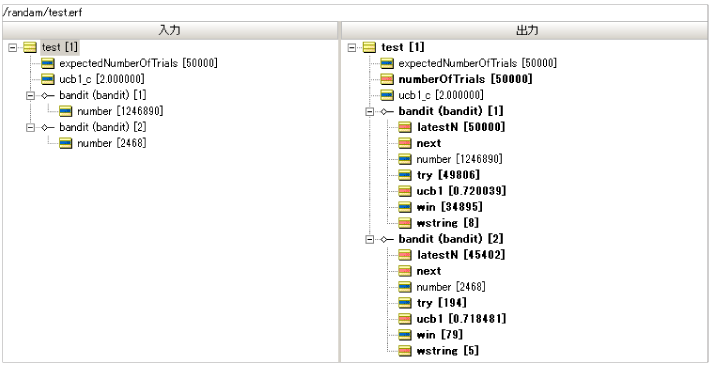Click number [1246890] icon in output panel
Screen dimensions: 710x369
tap(405, 159)
